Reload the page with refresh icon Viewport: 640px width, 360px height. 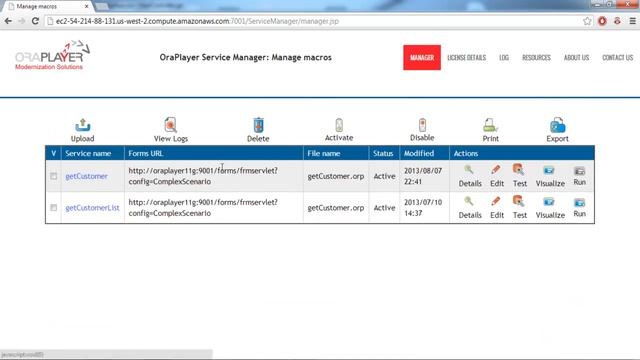click(36, 21)
